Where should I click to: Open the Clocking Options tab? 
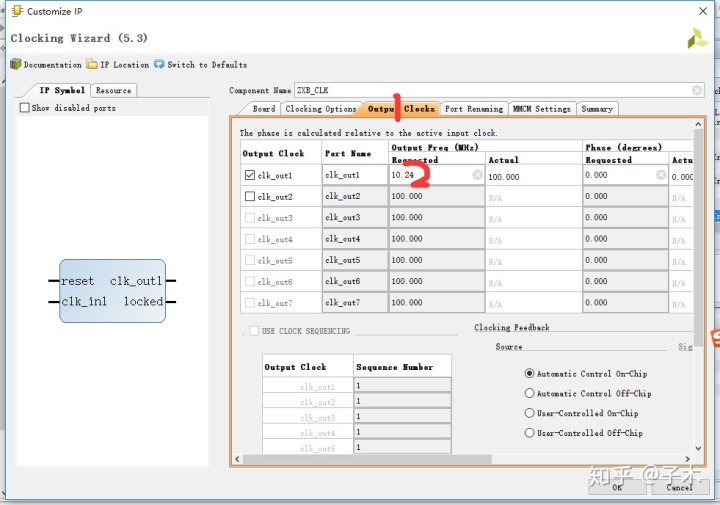[321, 109]
